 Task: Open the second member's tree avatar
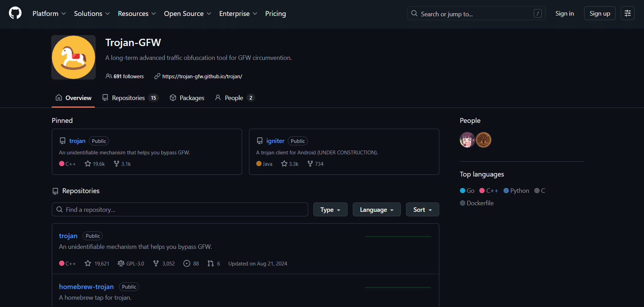tap(484, 140)
